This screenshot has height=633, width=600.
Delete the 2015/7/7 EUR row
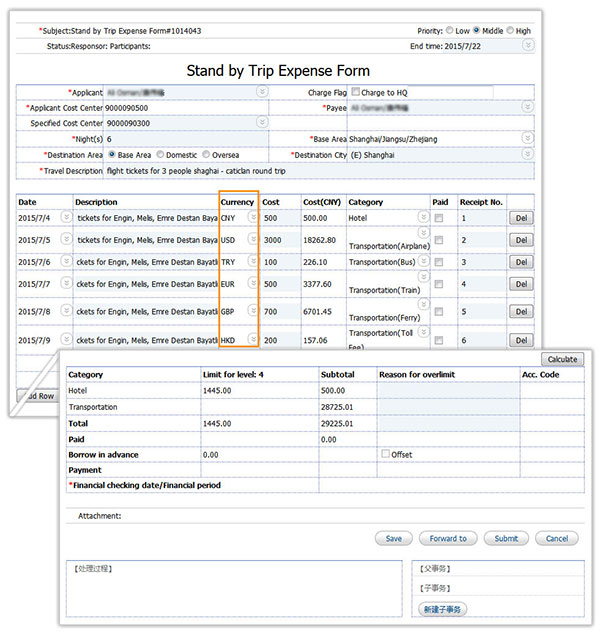521,284
